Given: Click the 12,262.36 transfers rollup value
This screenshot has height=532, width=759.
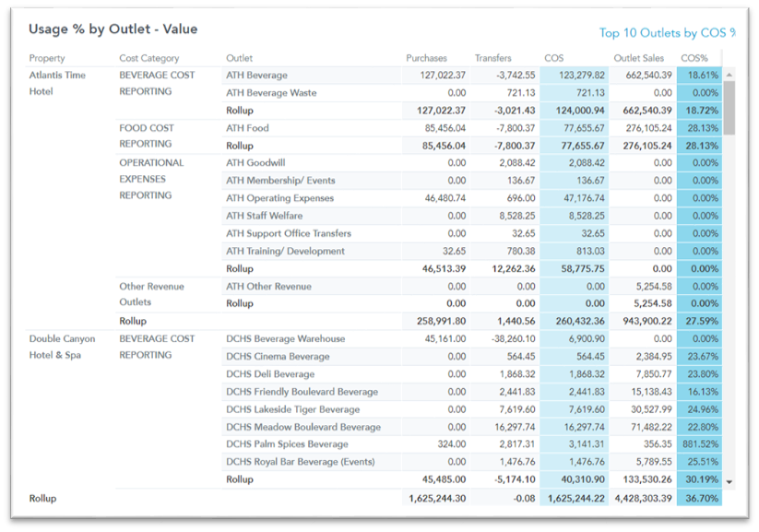Looking at the screenshot, I should click(513, 268).
